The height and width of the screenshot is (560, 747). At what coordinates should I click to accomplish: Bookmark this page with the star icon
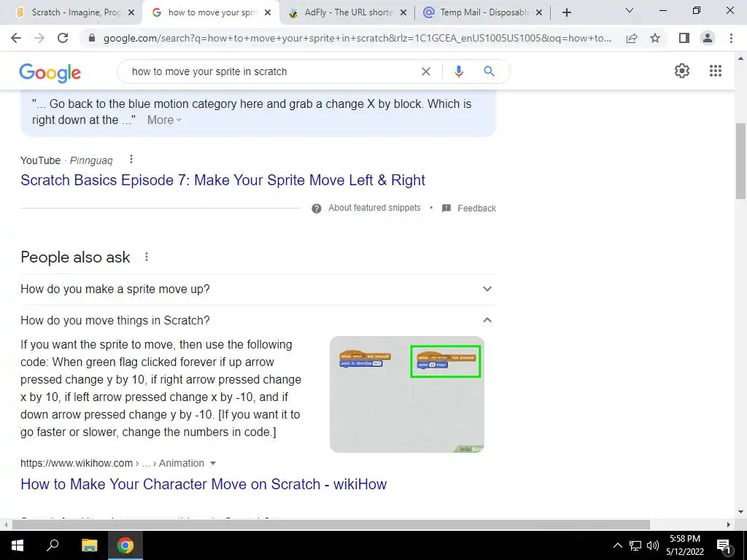(655, 38)
